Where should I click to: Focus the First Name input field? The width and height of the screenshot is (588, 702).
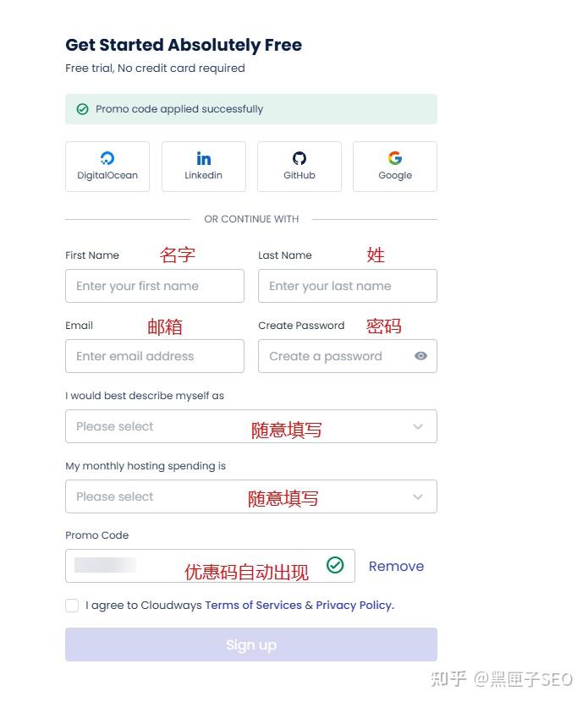tap(155, 286)
